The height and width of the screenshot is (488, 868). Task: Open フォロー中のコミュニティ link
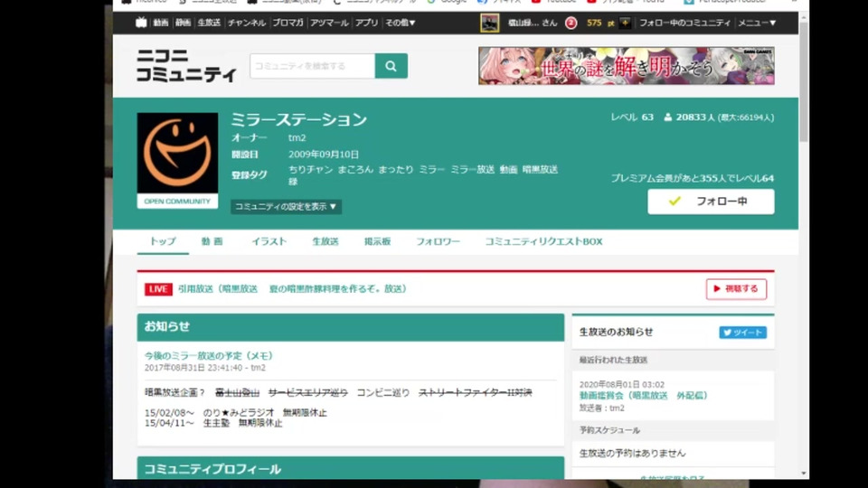[x=684, y=23]
